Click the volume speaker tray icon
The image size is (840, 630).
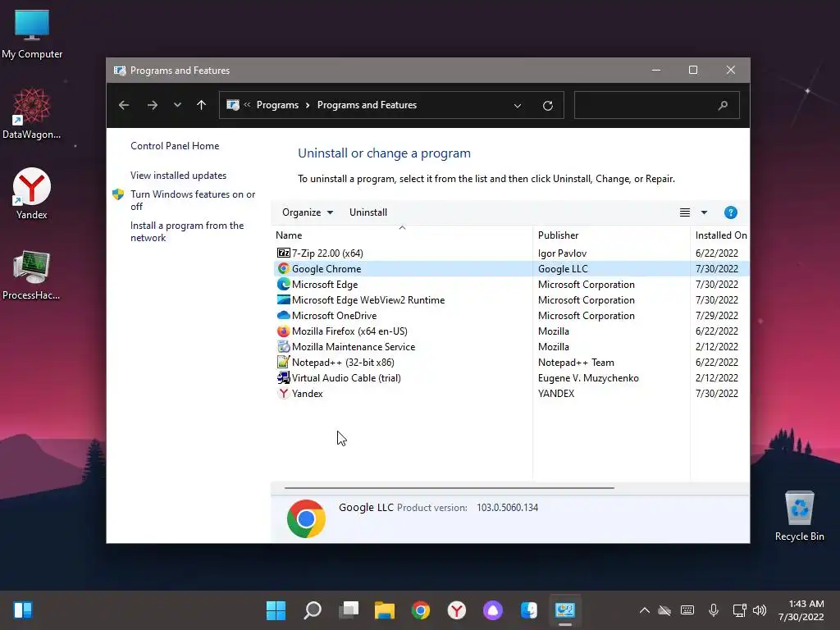[759, 609]
